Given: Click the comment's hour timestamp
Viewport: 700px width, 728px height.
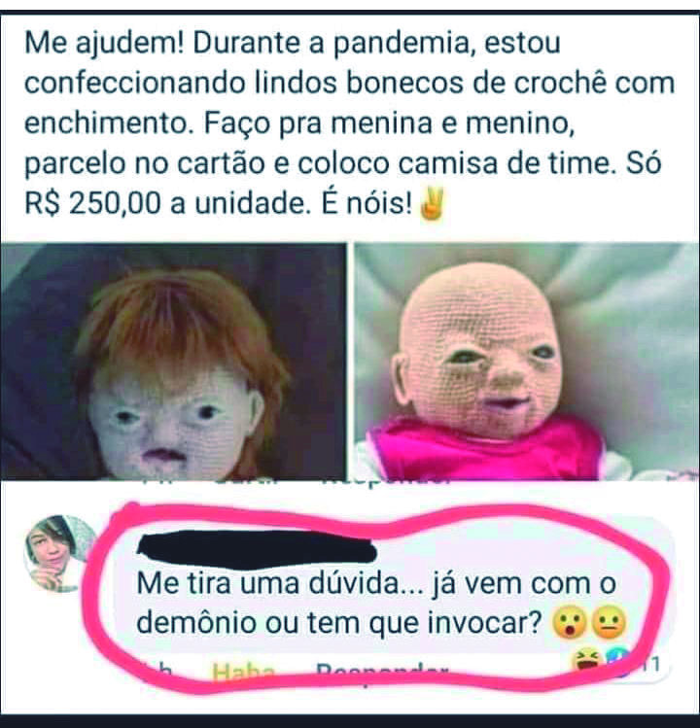Looking at the screenshot, I should (157, 672).
